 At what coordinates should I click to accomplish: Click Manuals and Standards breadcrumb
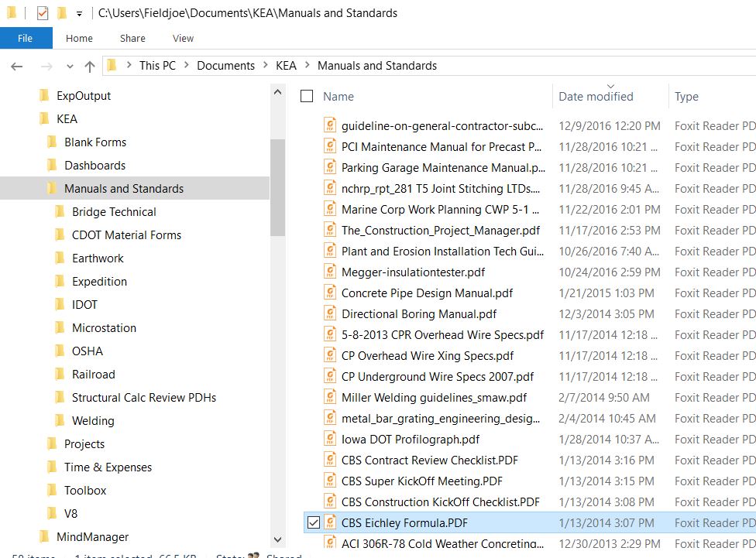pyautogui.click(x=377, y=66)
